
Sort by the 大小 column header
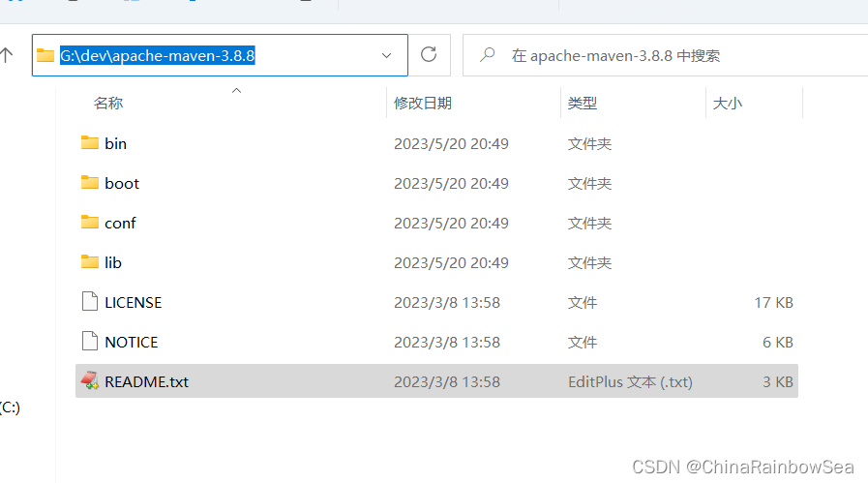click(727, 103)
